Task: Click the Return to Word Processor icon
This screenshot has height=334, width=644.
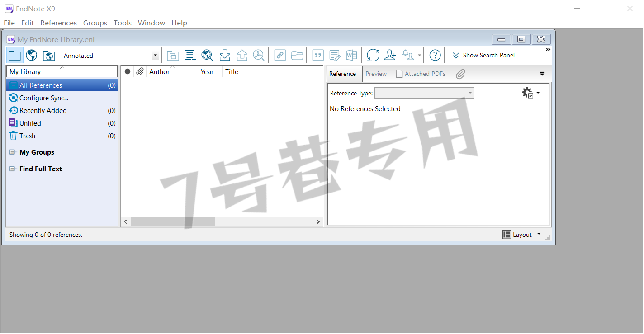Action: [x=351, y=56]
